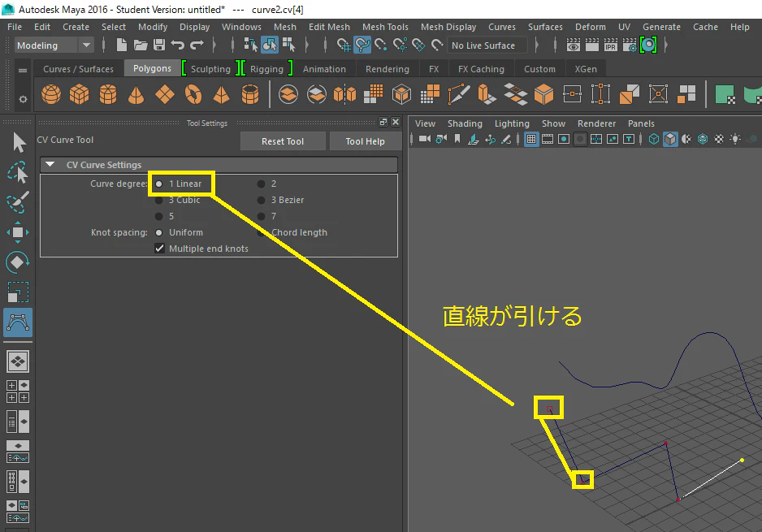Open the Modeling menu set dropdown
Screen dimensions: 762x532
pyautogui.click(x=54, y=45)
